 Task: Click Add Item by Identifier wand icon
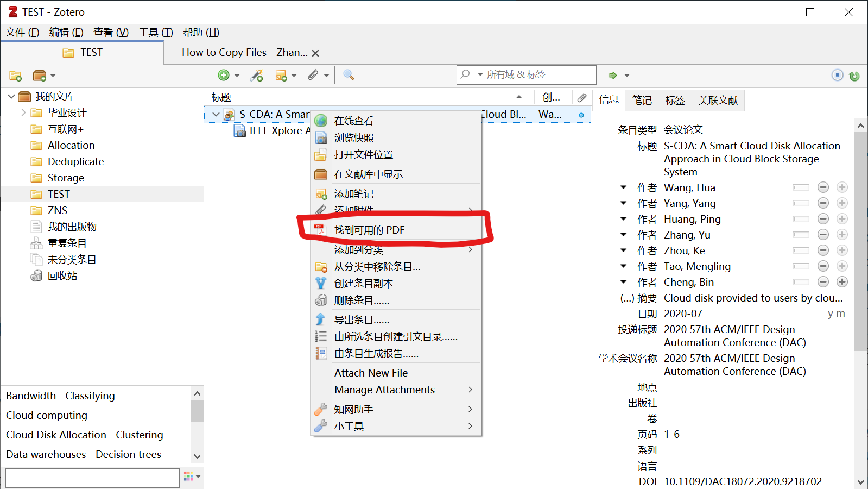(x=256, y=76)
